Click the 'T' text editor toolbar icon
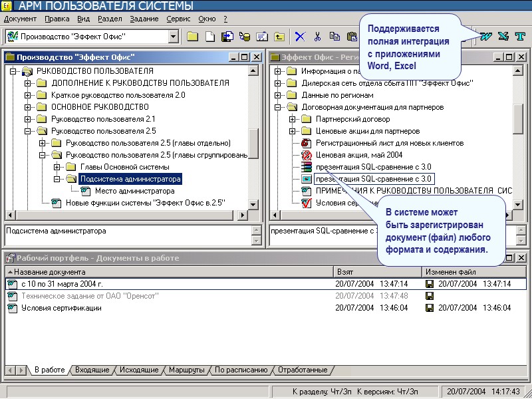Viewport: 532px width, 399px height. click(520, 37)
